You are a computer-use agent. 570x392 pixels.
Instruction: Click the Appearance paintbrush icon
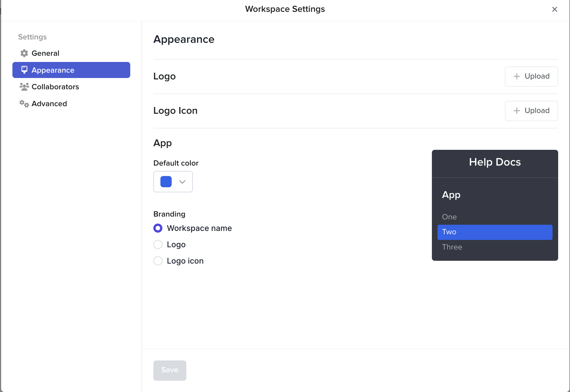point(24,70)
